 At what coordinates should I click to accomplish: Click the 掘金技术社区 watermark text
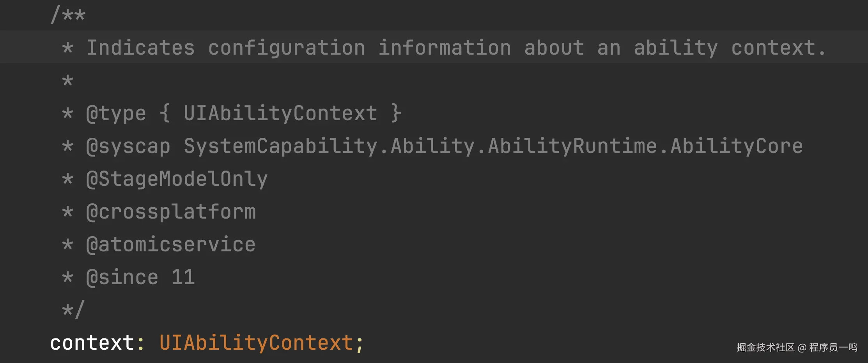click(765, 347)
